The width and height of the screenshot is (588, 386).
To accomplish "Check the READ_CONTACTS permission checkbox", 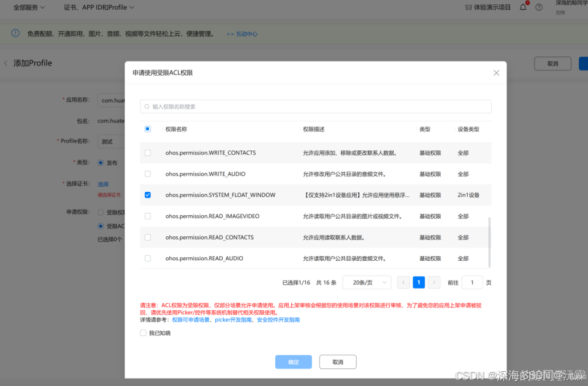I will point(148,237).
